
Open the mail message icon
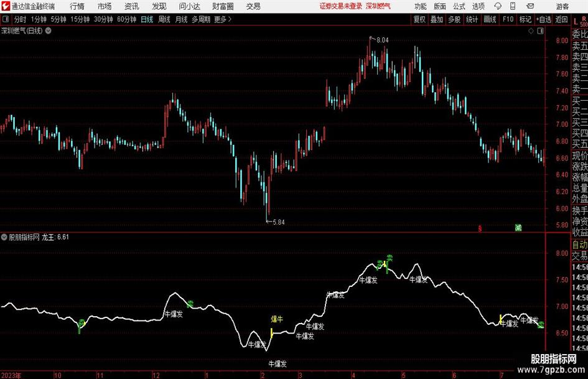pyautogui.click(x=530, y=6)
